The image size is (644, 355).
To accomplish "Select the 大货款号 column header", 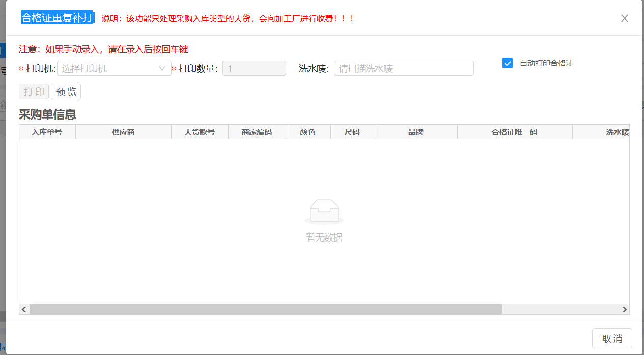I will (x=199, y=132).
